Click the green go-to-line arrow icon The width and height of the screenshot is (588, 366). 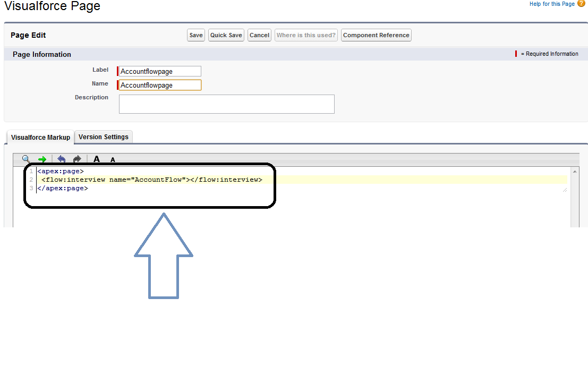pos(43,159)
